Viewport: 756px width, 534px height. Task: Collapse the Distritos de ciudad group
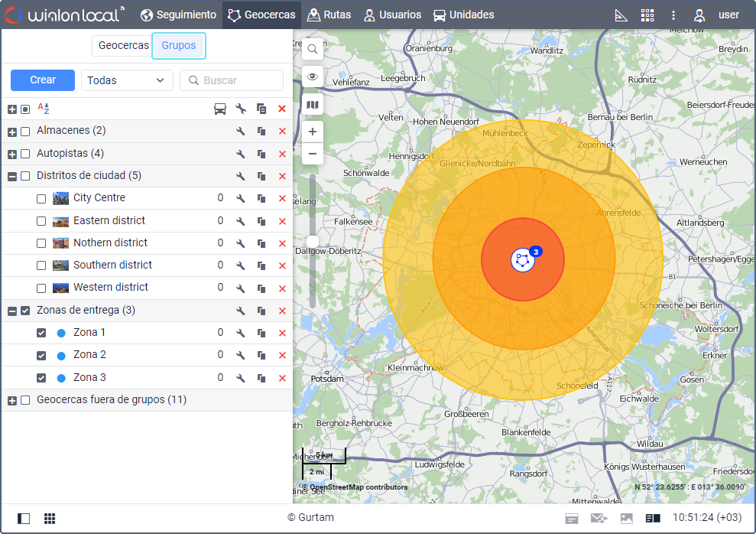pyautogui.click(x=12, y=176)
